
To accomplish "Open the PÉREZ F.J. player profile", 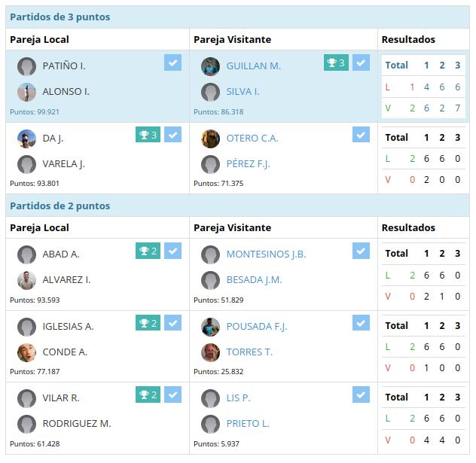I will click(x=248, y=164).
